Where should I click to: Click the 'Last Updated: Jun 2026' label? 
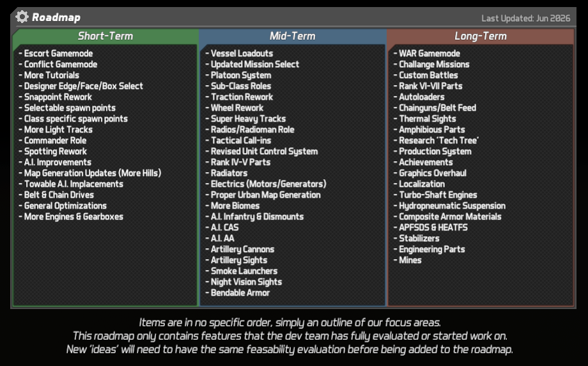[x=526, y=19]
